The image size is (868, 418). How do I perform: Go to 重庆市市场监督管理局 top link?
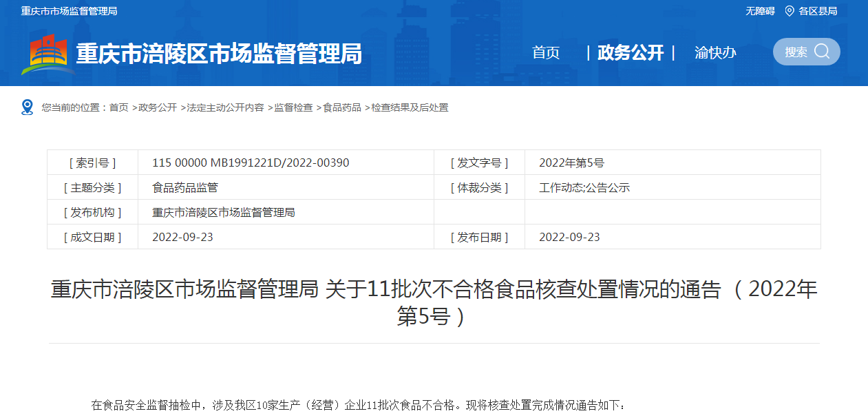tap(69, 11)
